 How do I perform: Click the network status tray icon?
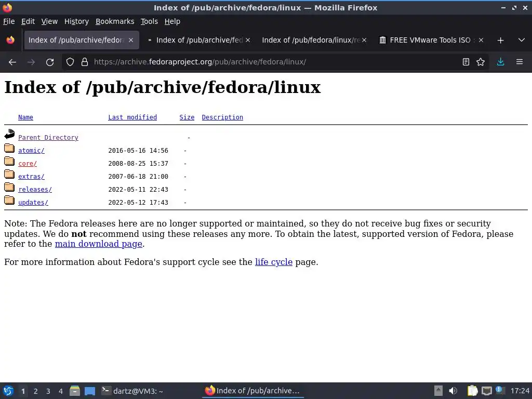pos(486,391)
